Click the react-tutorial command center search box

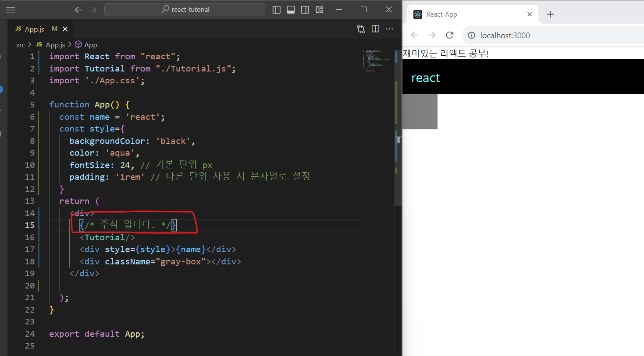(x=185, y=10)
